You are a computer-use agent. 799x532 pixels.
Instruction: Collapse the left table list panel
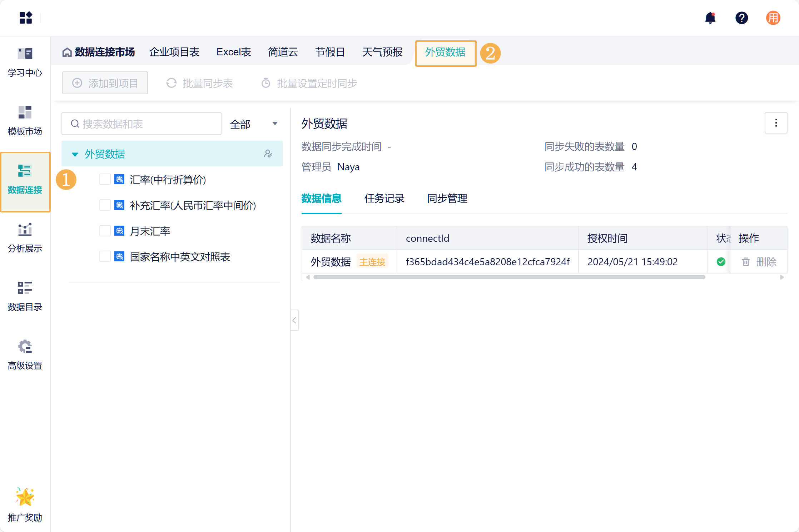click(294, 320)
